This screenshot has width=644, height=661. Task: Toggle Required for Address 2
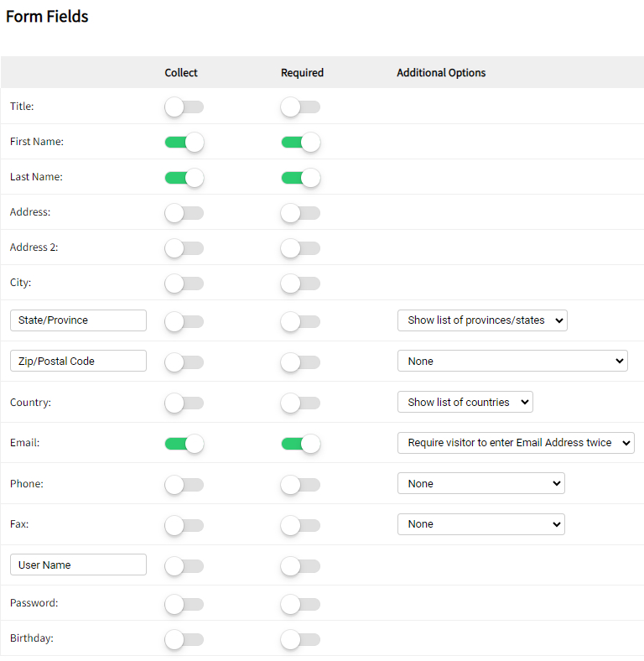click(300, 248)
